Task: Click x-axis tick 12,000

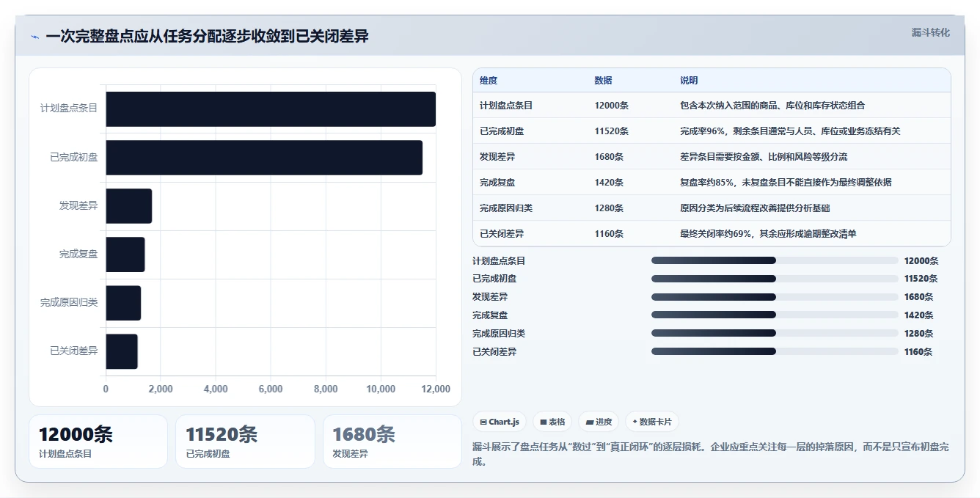Action: [436, 389]
